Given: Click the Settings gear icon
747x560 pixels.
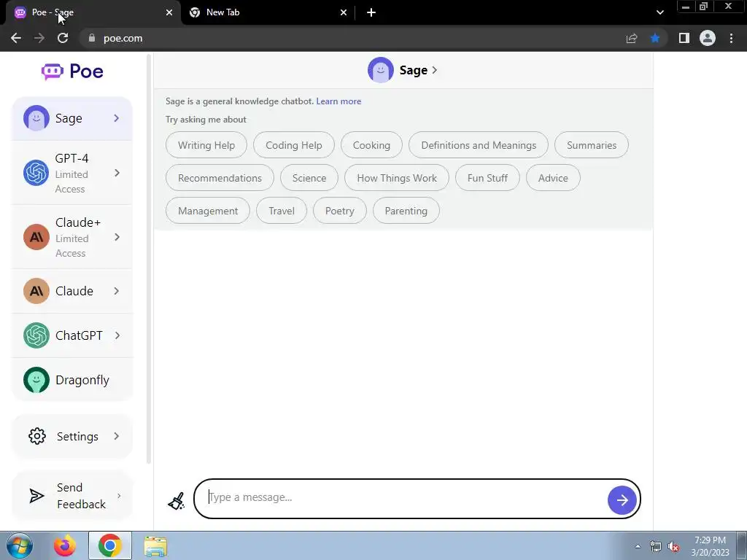Looking at the screenshot, I should [36, 436].
